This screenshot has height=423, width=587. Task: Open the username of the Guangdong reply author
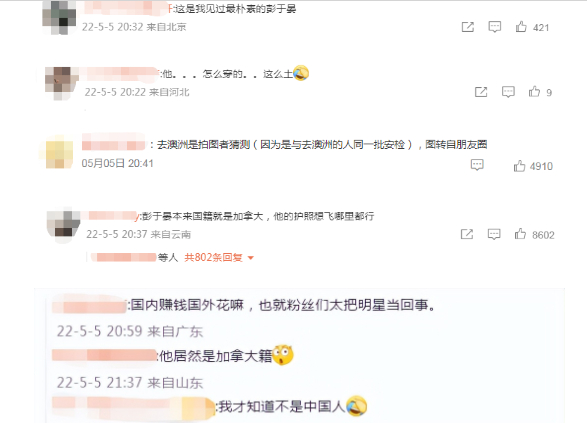(x=90, y=305)
